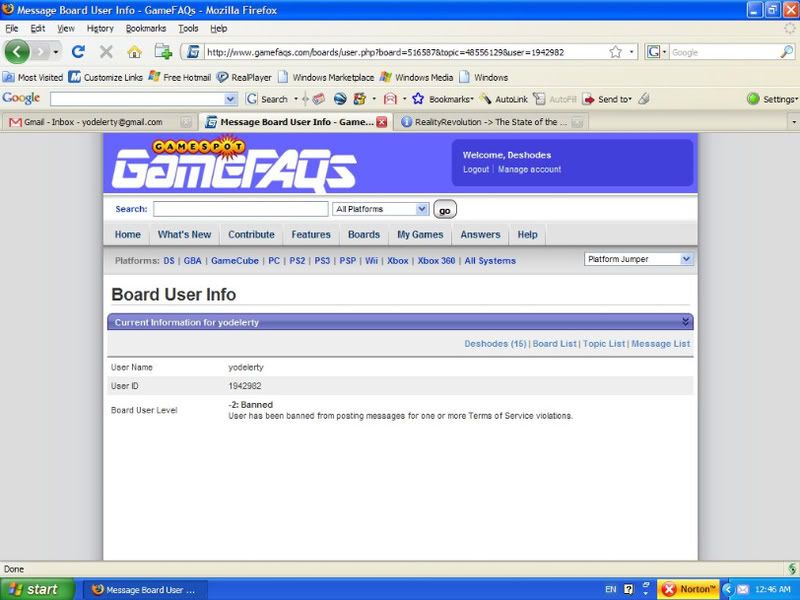The image size is (800, 600).
Task: Click the Firefox back arrow button
Action: 18,51
